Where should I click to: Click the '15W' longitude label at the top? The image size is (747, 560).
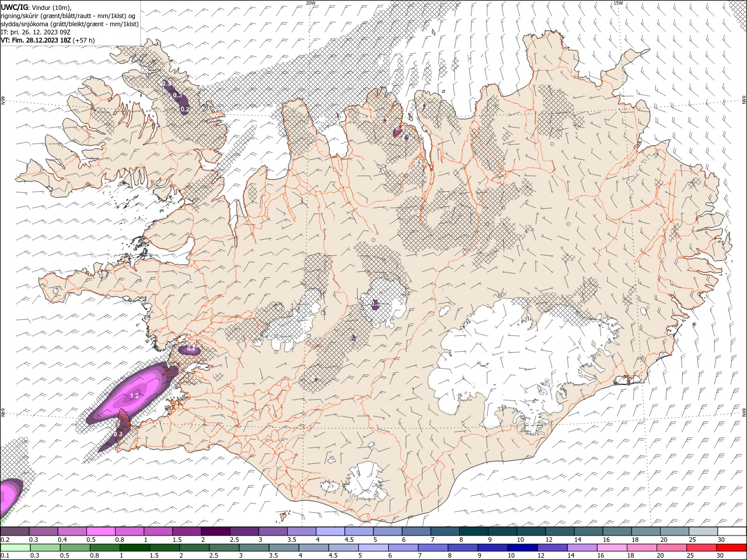pyautogui.click(x=618, y=2)
